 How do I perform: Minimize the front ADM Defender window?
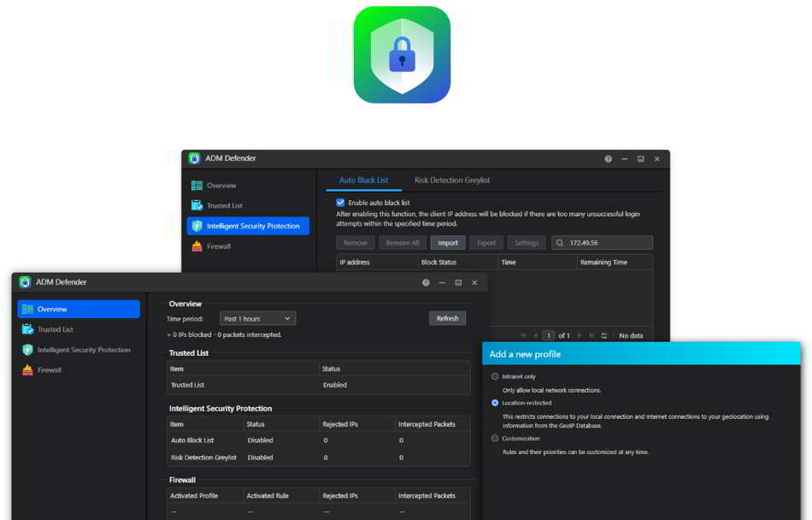(x=442, y=283)
